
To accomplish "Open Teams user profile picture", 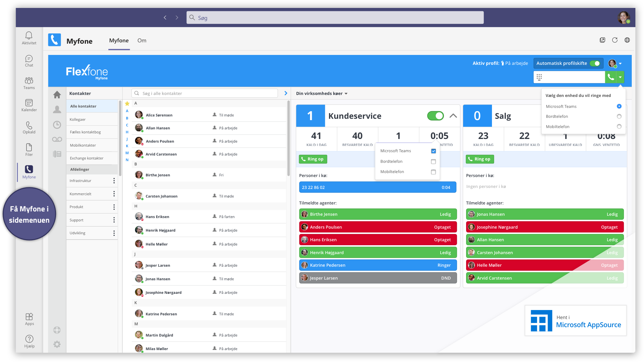I will point(623,17).
